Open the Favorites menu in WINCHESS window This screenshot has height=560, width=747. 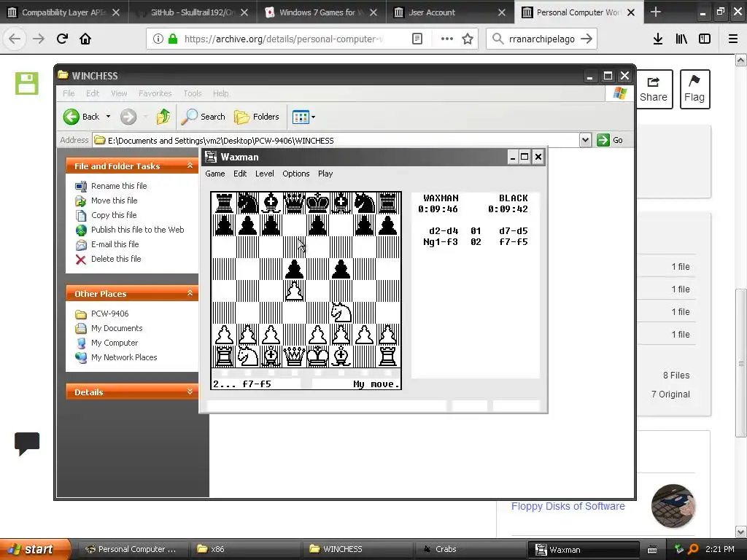coord(155,93)
